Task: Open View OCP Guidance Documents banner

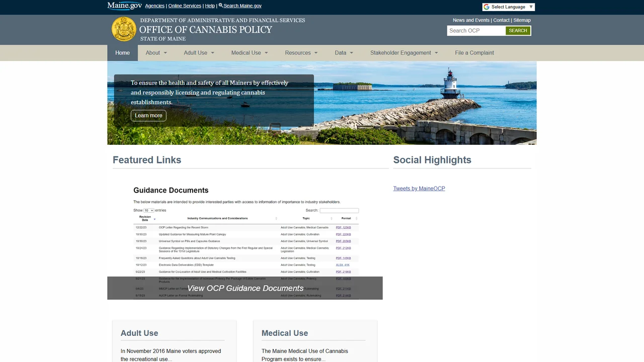Action: (245, 288)
